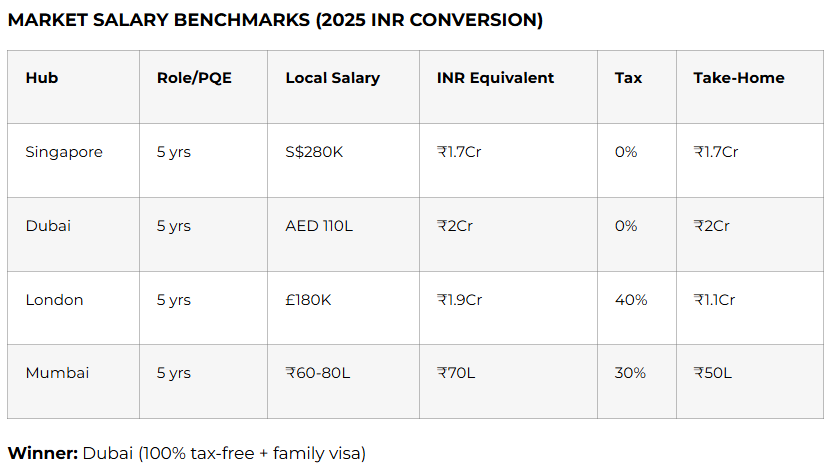Click the Hub column header

point(42,78)
